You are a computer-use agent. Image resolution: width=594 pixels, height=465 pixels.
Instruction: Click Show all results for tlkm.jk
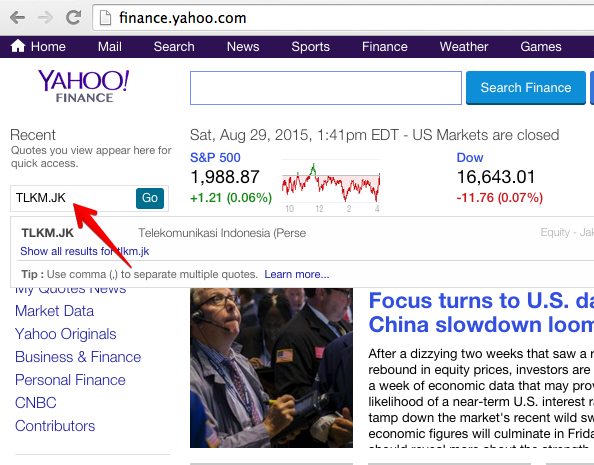click(84, 251)
